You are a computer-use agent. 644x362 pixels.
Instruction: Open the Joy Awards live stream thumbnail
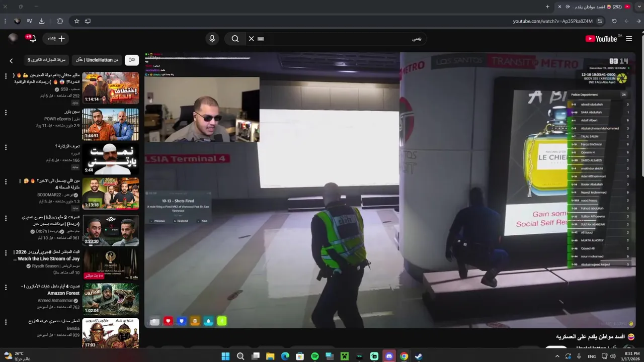pos(111,264)
